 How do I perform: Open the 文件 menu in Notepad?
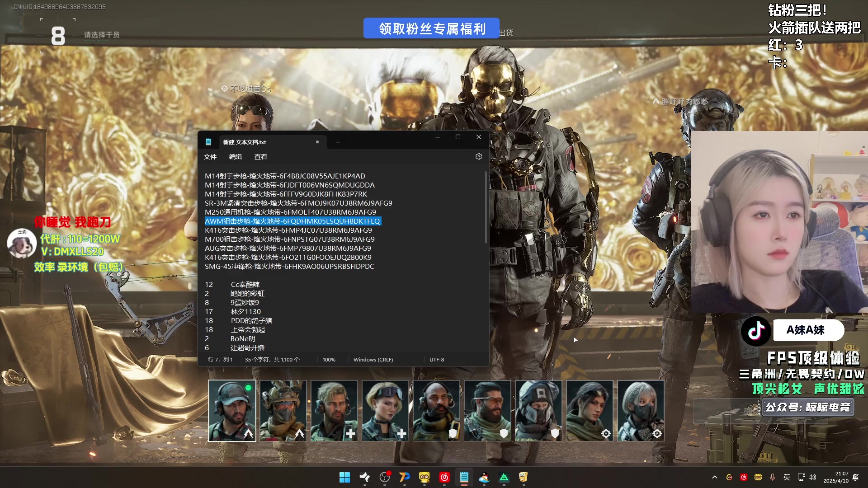pyautogui.click(x=210, y=157)
